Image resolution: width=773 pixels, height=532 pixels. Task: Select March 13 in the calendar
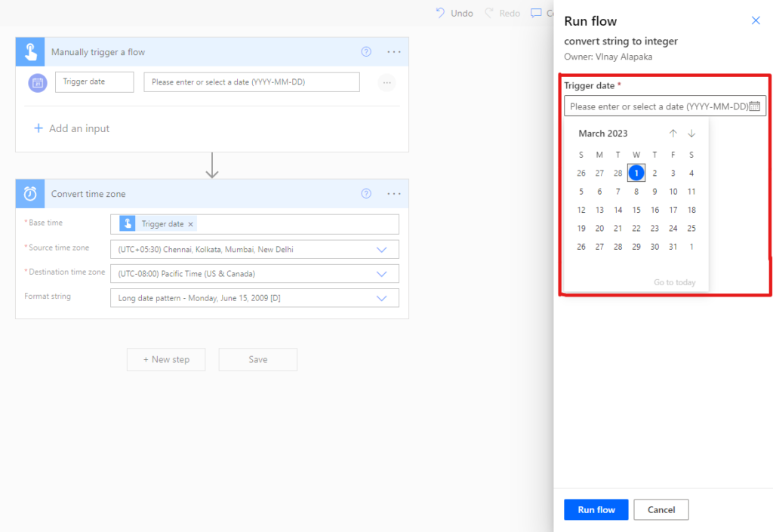(599, 210)
